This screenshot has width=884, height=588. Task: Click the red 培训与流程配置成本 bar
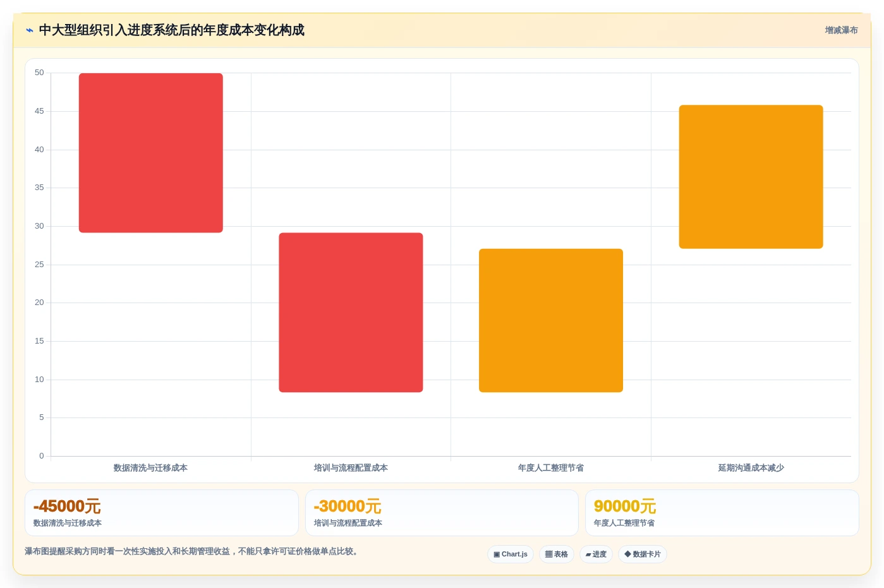pyautogui.click(x=351, y=313)
